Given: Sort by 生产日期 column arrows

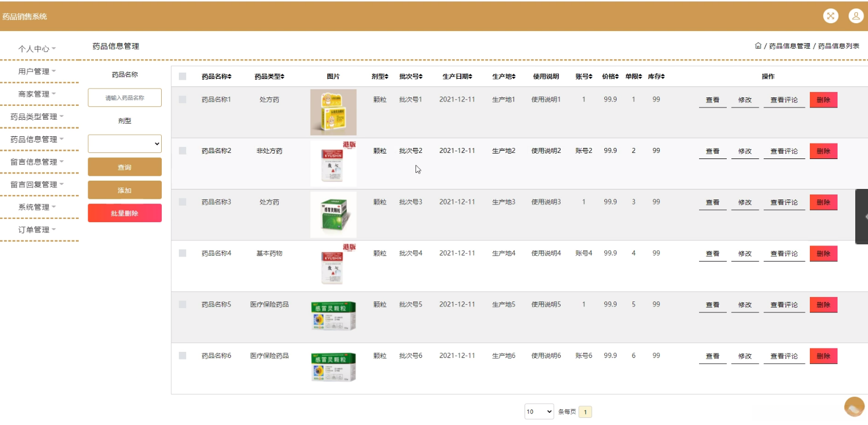Looking at the screenshot, I should [472, 76].
